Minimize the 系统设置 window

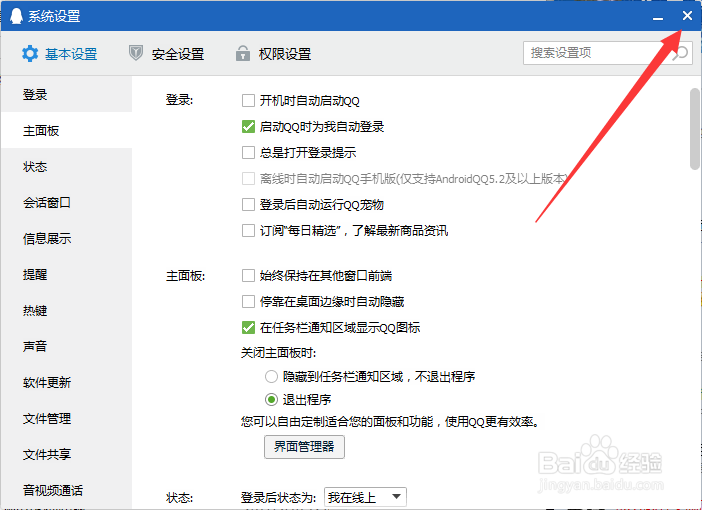tap(658, 17)
